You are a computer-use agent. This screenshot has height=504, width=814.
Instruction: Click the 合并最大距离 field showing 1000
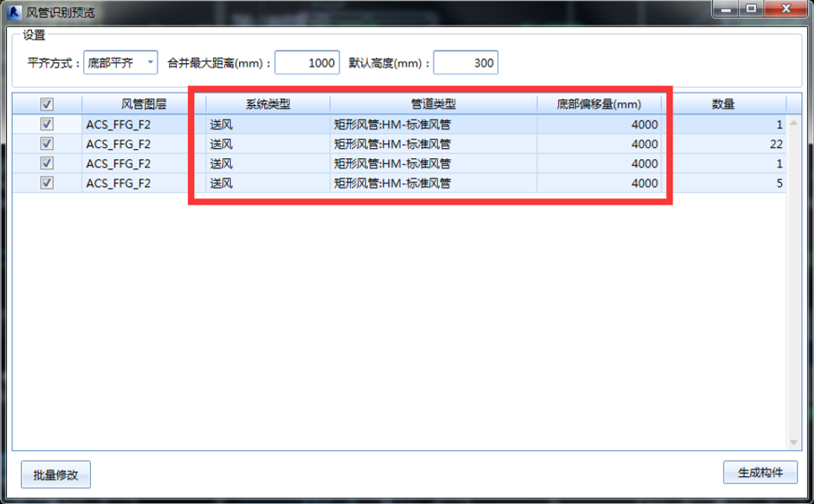pyautogui.click(x=307, y=63)
